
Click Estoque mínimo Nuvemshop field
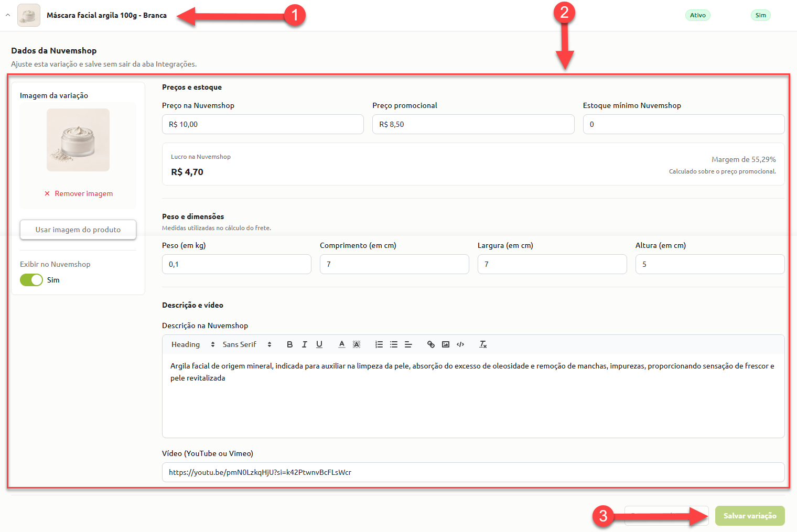pyautogui.click(x=684, y=124)
